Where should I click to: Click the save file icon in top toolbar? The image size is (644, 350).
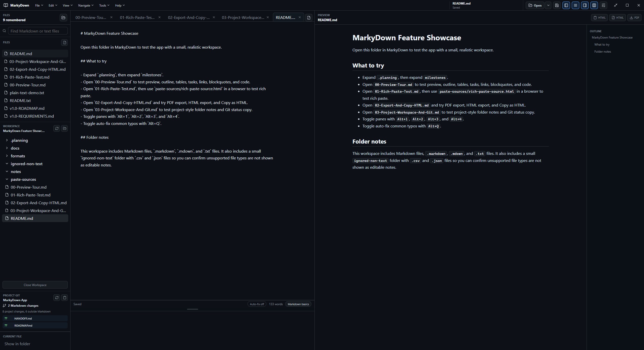(557, 5)
